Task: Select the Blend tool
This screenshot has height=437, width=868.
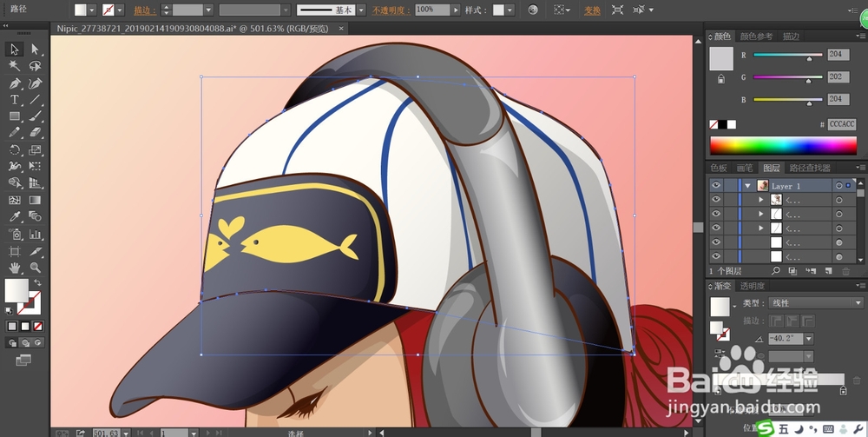Action: pos(35,216)
